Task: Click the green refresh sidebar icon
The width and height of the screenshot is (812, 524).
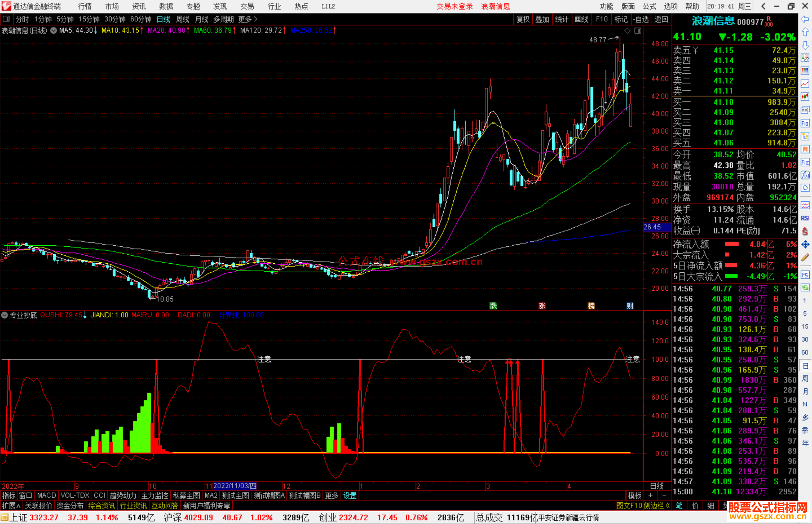Action: tap(805, 288)
